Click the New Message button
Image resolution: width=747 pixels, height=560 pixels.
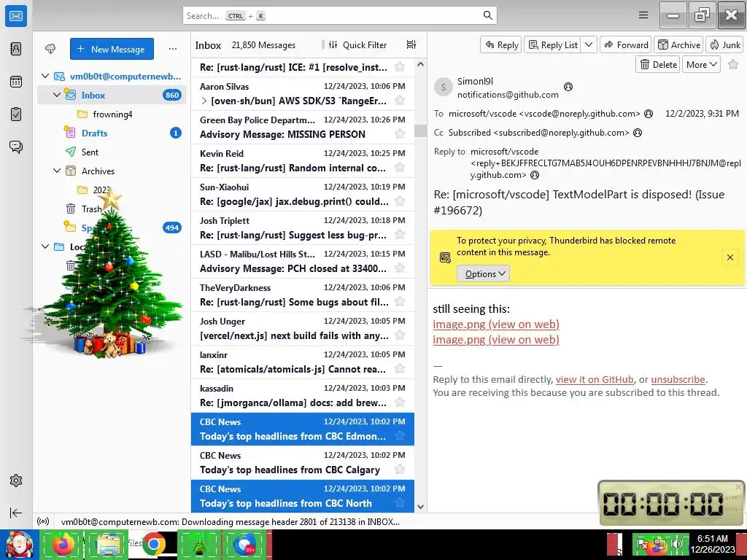pyautogui.click(x=112, y=49)
